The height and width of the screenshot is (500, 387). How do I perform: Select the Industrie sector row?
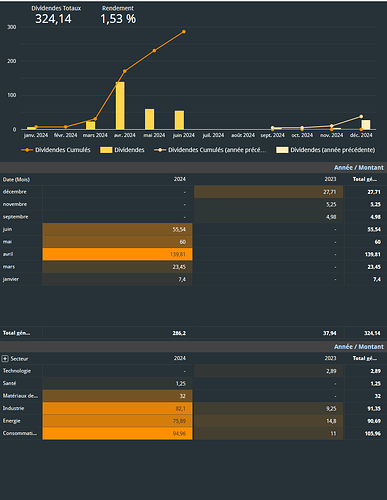(x=13, y=408)
